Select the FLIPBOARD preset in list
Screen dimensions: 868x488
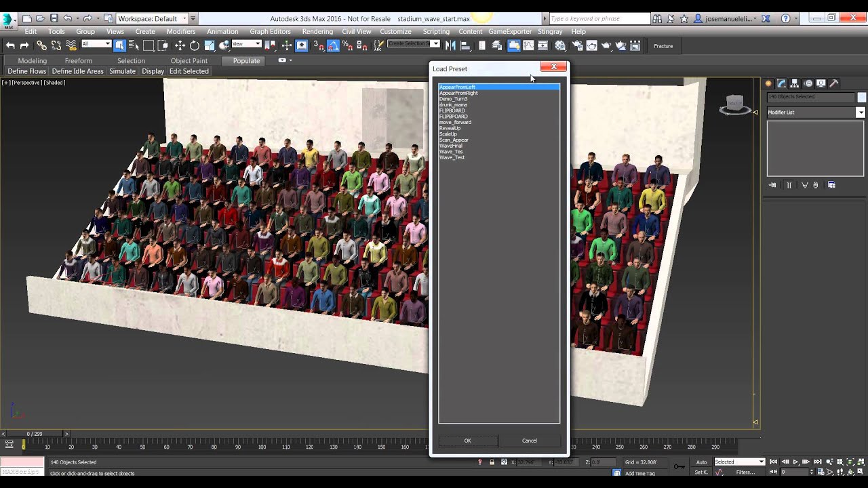click(452, 110)
